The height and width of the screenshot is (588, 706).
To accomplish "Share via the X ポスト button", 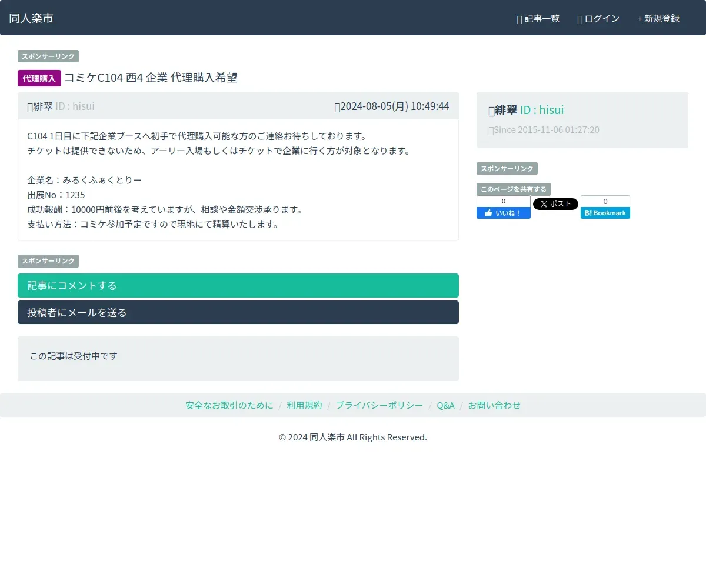I will pyautogui.click(x=555, y=204).
